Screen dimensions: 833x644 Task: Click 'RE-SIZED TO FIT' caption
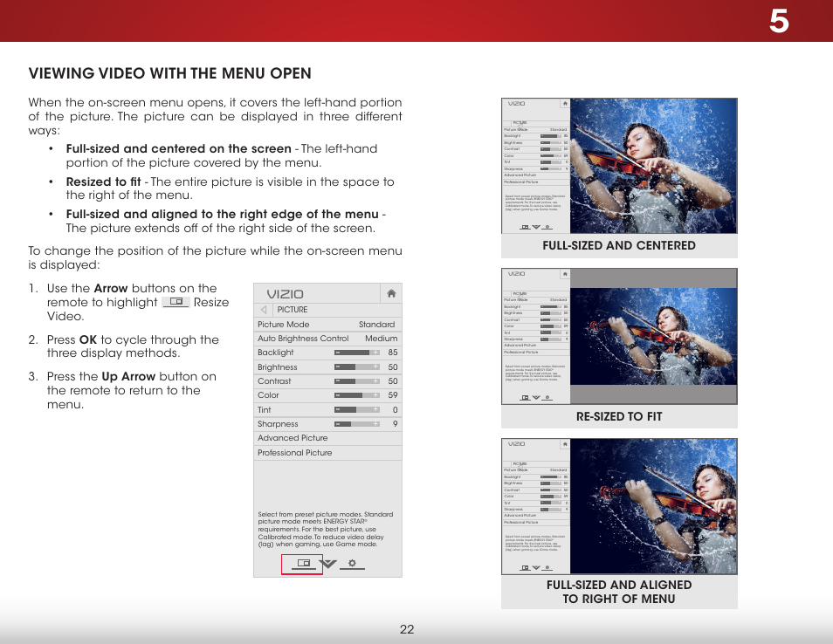tap(619, 416)
